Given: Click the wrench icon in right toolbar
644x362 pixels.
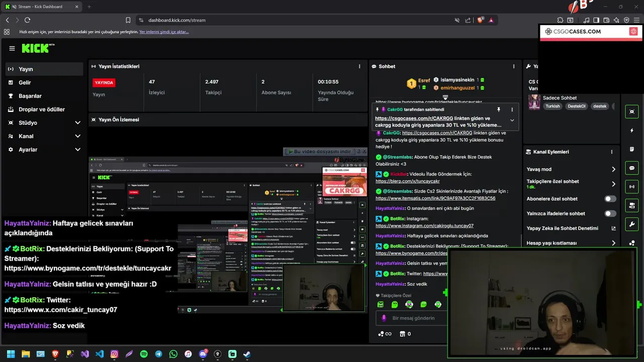Looking at the screenshot, I should point(632,224).
